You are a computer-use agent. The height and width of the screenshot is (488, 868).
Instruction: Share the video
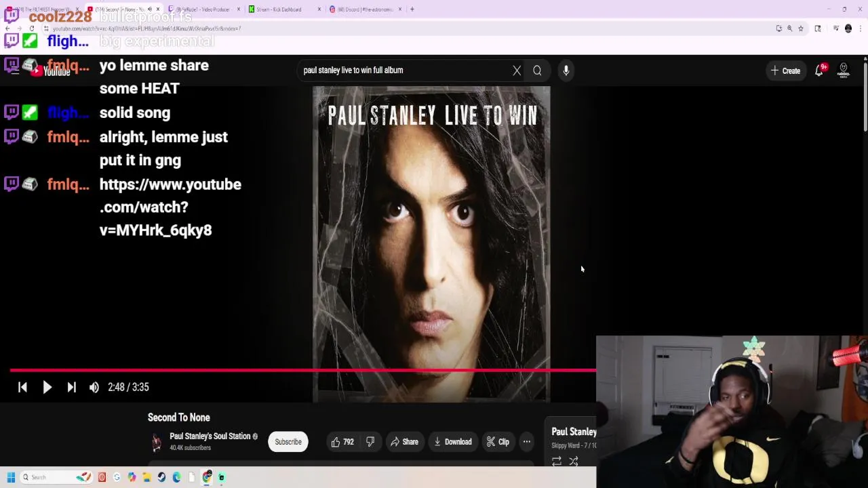[x=404, y=442]
